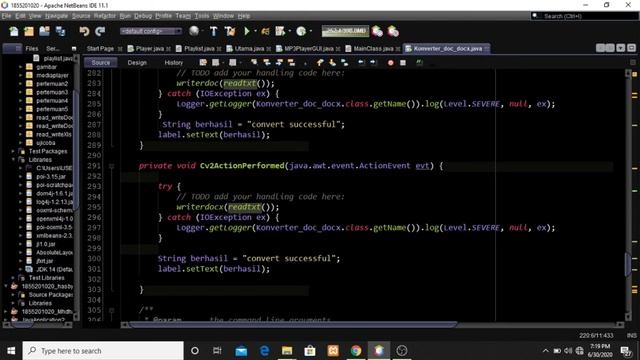Image resolution: width=640 pixels, height=360 pixels.
Task: Click the globe browser icon in toolbar
Action: click(x=194, y=31)
